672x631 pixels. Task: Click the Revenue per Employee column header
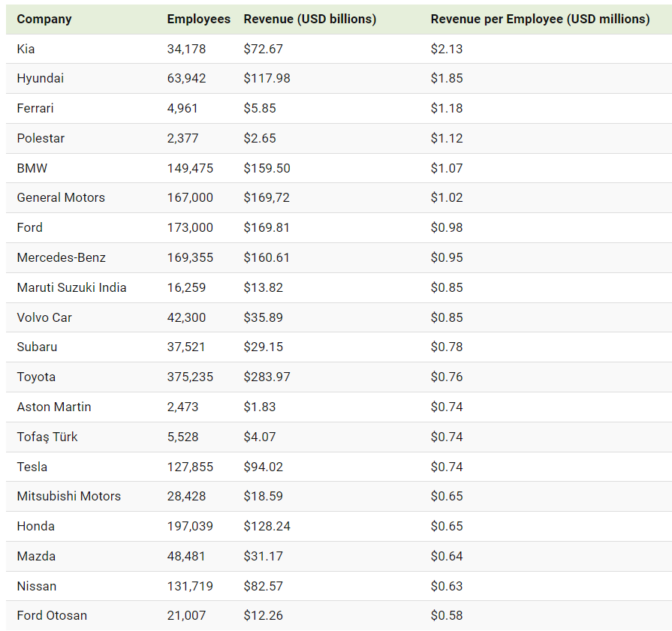(540, 20)
